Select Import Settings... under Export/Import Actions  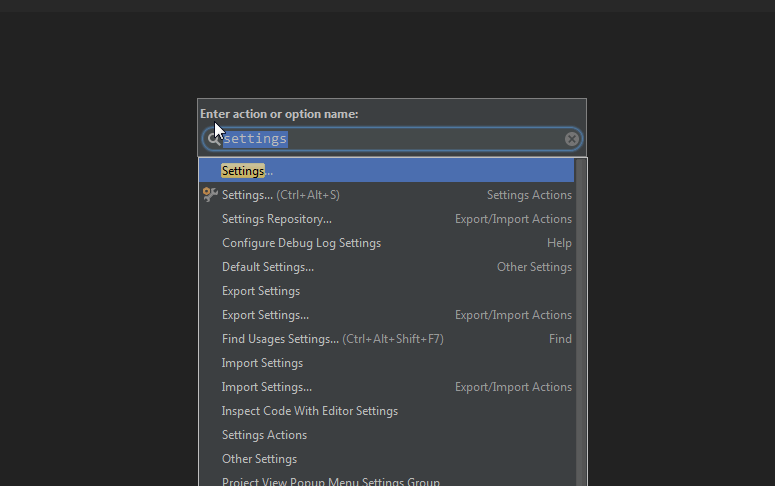pos(387,387)
